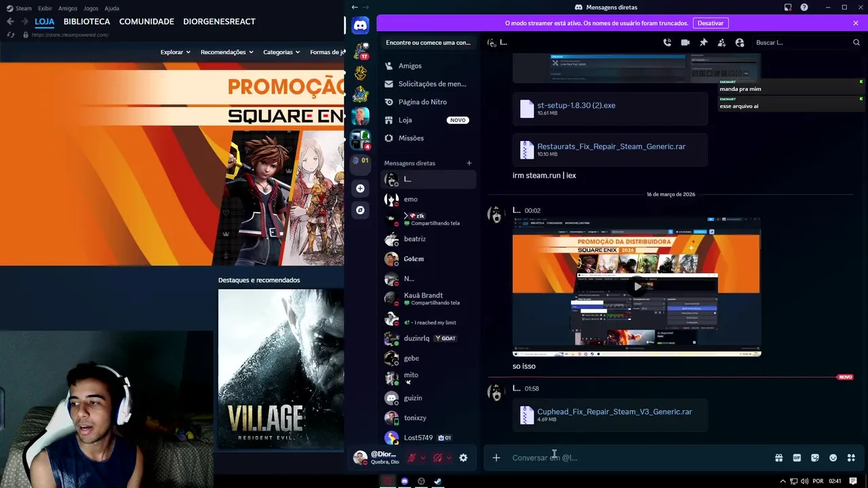Toggle headphone deafen in Discord user panel
The image size is (868, 488).
[x=437, y=457]
